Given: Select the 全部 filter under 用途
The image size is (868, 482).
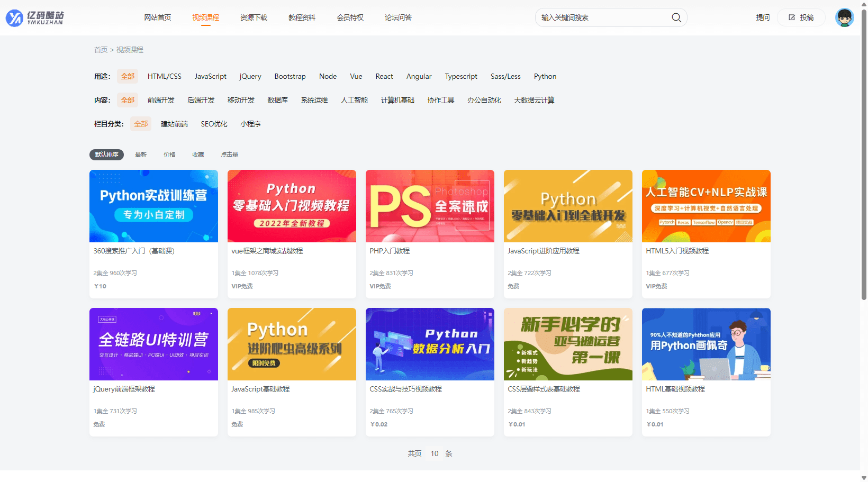Looking at the screenshot, I should (127, 76).
